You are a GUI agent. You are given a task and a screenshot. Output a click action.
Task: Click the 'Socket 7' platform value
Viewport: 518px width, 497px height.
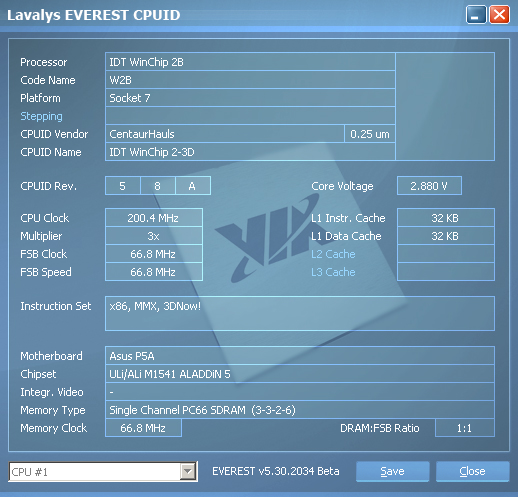click(250, 98)
